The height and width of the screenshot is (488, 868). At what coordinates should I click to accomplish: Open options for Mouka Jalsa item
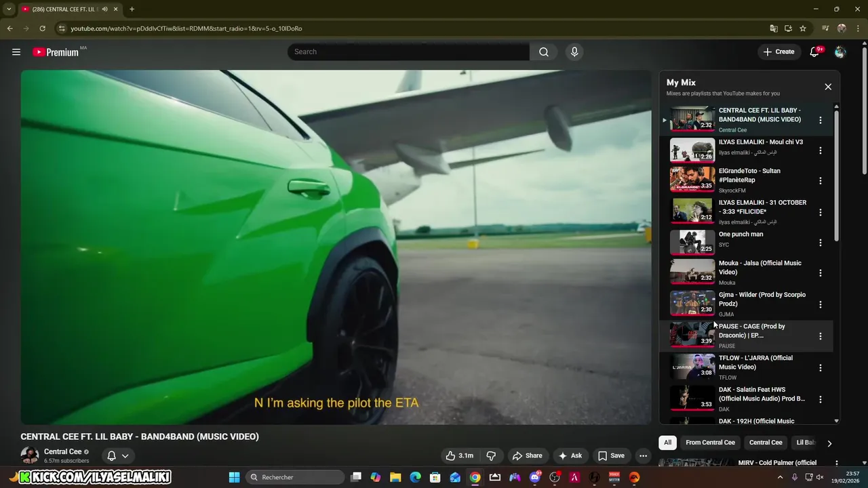(x=820, y=273)
